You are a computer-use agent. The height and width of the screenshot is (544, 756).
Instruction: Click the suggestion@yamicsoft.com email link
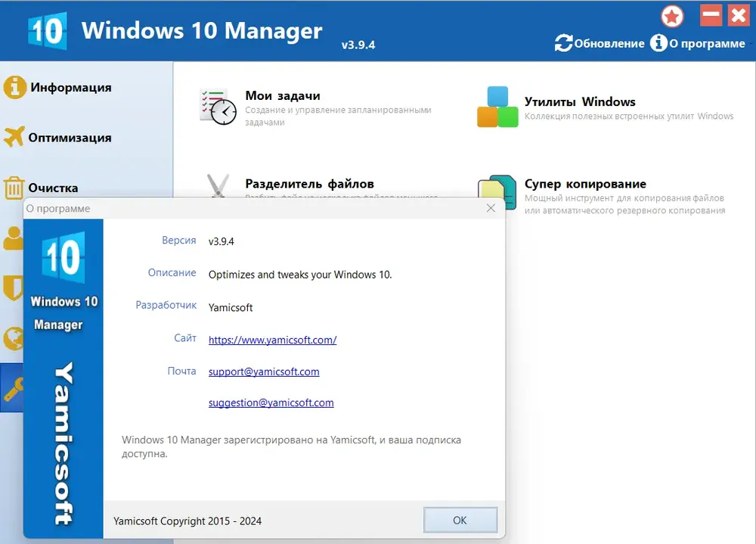271,403
